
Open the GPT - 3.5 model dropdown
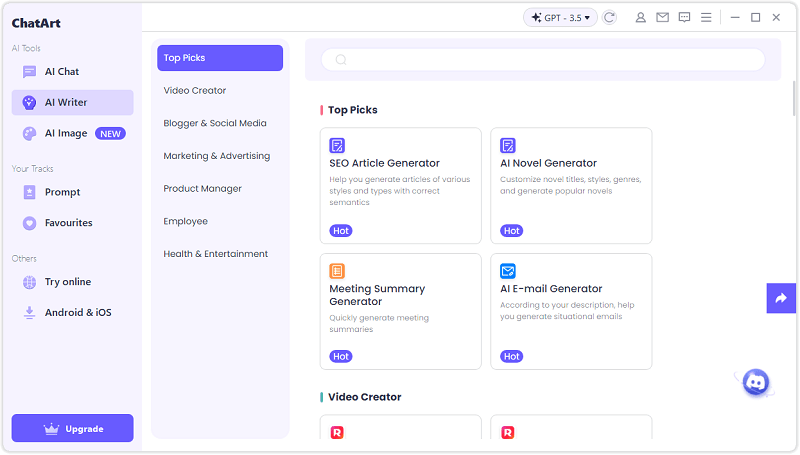click(560, 18)
